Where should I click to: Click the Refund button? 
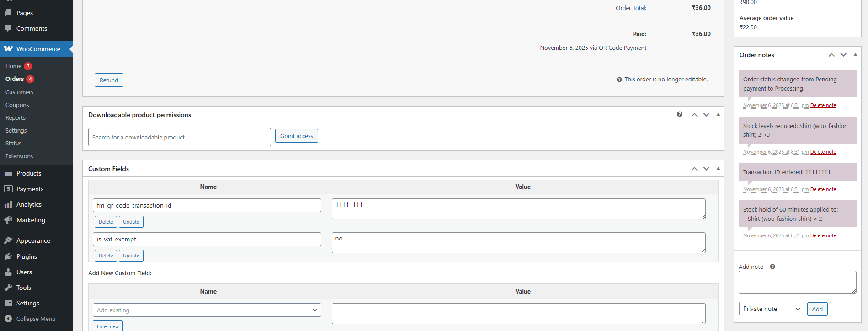pyautogui.click(x=109, y=80)
